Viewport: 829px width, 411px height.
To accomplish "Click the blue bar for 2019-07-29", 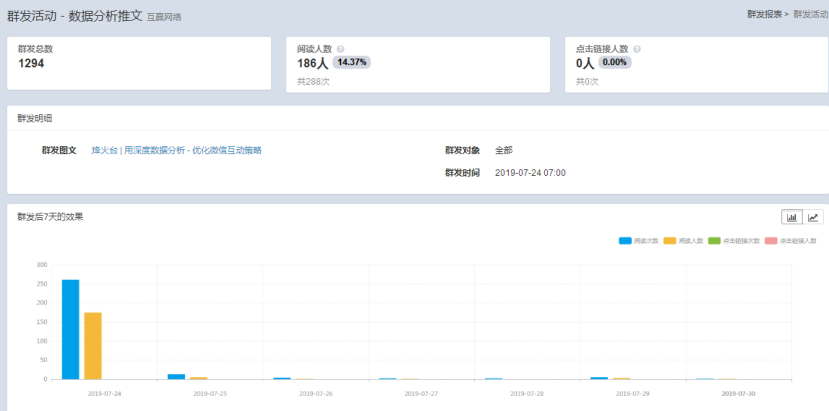I will click(599, 377).
